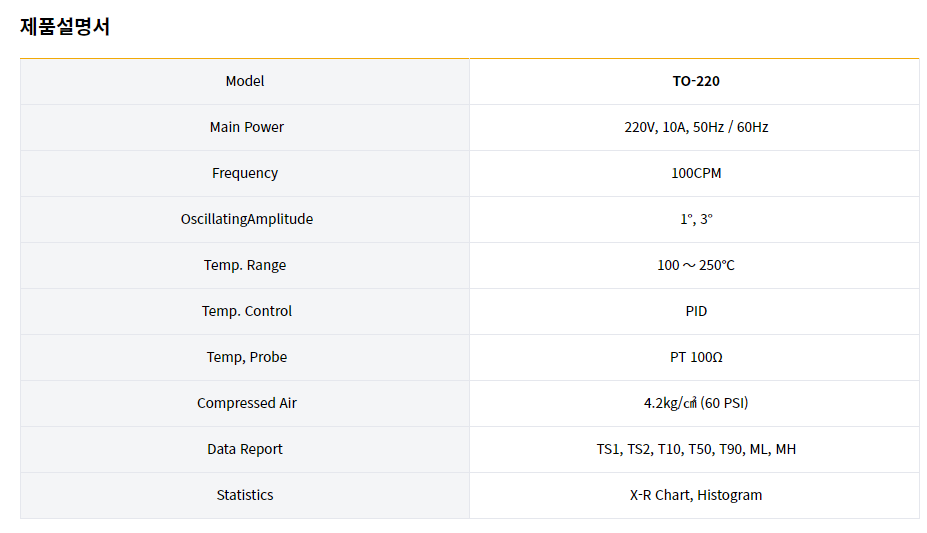Select the TO-220 model value
Viewport: 927px width, 533px height.
pyautogui.click(x=696, y=81)
